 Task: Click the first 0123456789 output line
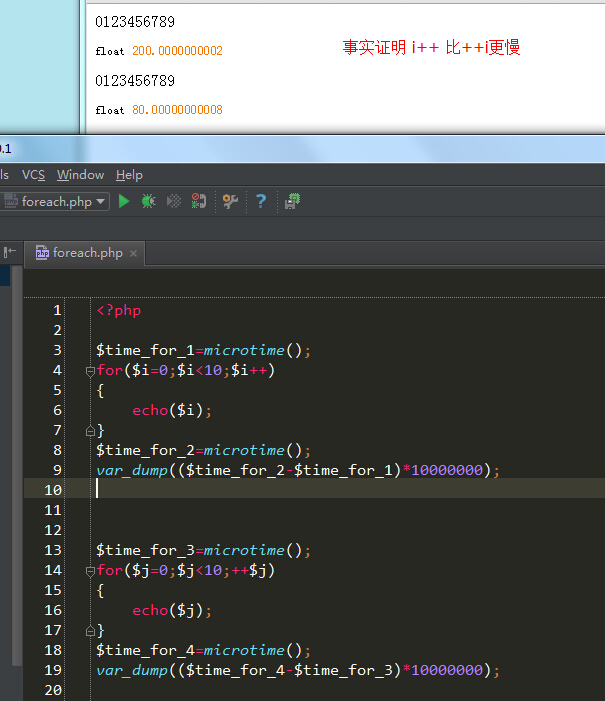[x=135, y=22]
